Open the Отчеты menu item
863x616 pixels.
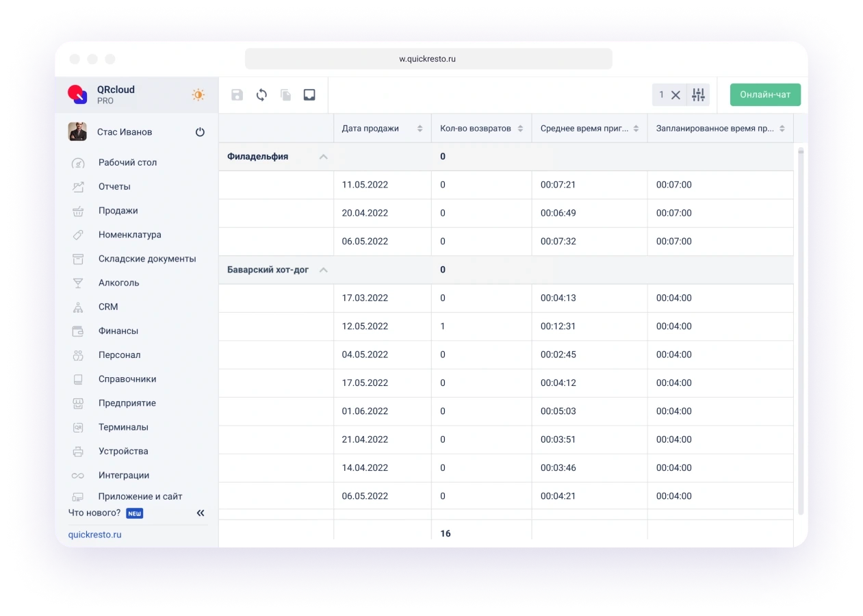[114, 186]
